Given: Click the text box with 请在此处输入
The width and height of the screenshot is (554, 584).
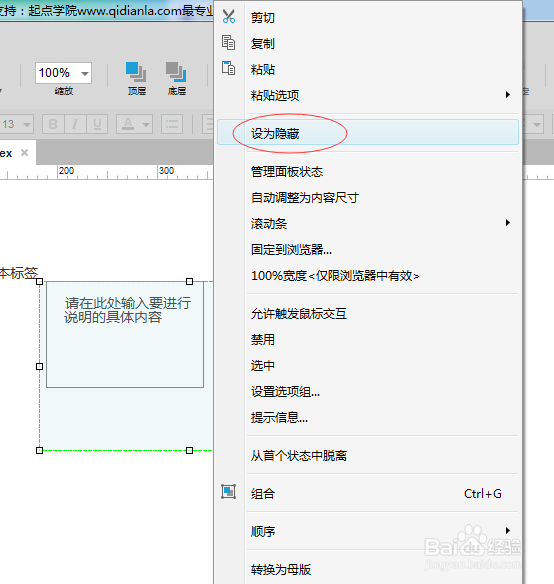Looking at the screenshot, I should tap(125, 334).
